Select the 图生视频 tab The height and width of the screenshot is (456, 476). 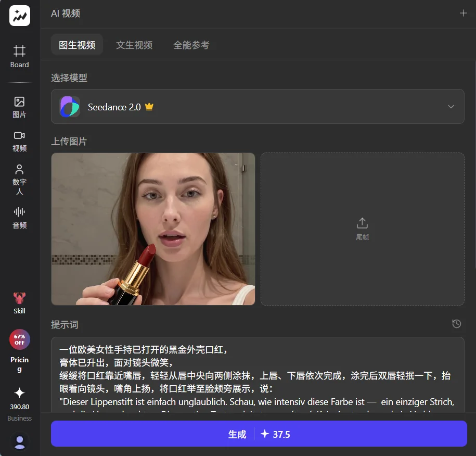tap(77, 45)
